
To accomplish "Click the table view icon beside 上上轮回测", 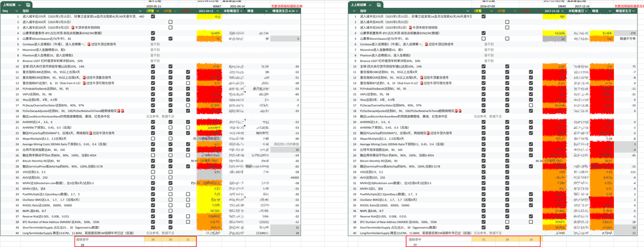I will click(379, 4).
